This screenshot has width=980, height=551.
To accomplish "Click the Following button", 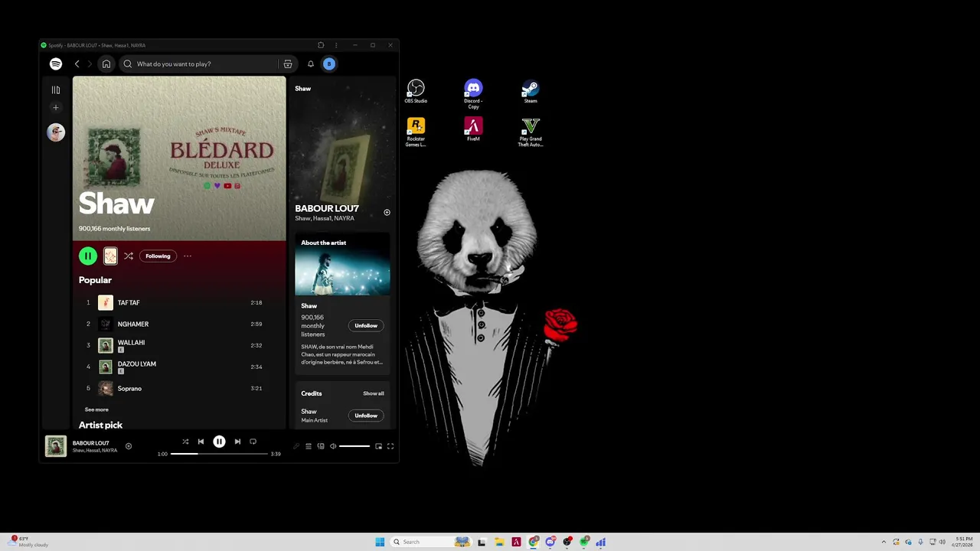I will 158,256.
